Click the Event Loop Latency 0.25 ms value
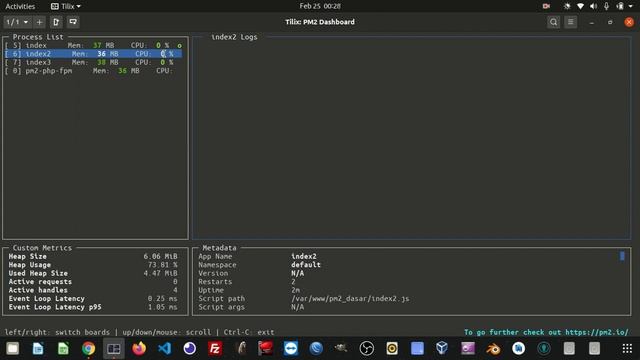Image resolution: width=640 pixels, height=360 pixels. tap(162, 299)
